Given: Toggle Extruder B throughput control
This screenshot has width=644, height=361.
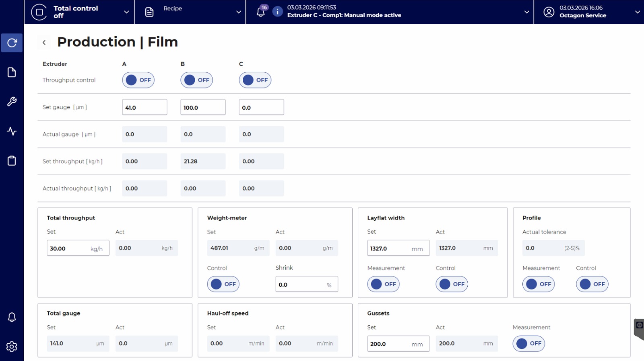Looking at the screenshot, I should click(x=196, y=80).
